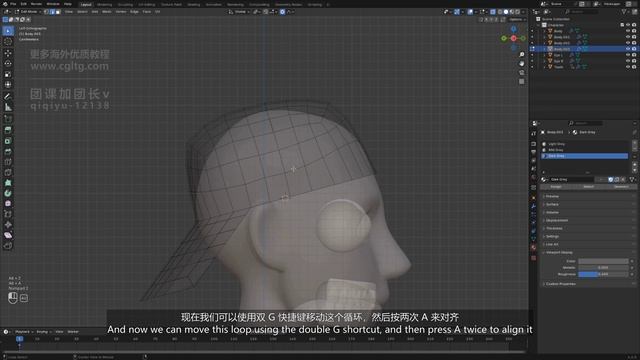Open the File menu
This screenshot has width=640, height=360.
tap(13, 4)
